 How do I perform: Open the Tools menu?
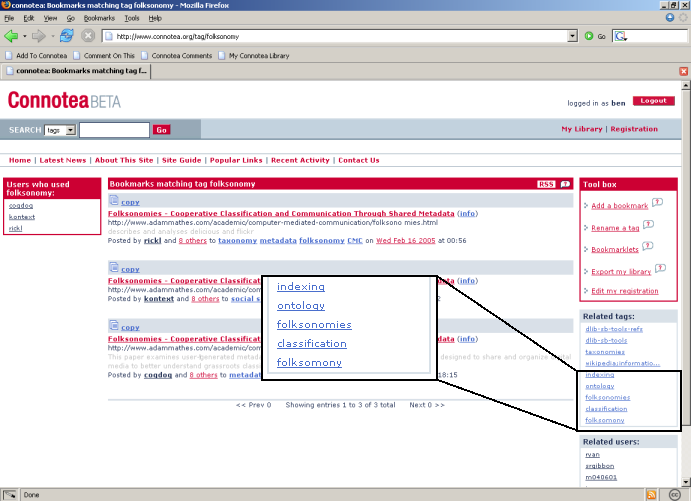pos(132,18)
